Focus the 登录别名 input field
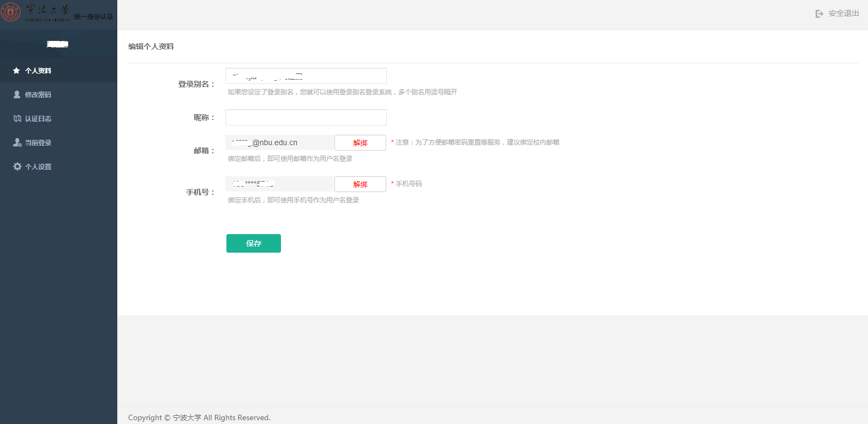Viewport: 868px width, 424px height. point(306,76)
